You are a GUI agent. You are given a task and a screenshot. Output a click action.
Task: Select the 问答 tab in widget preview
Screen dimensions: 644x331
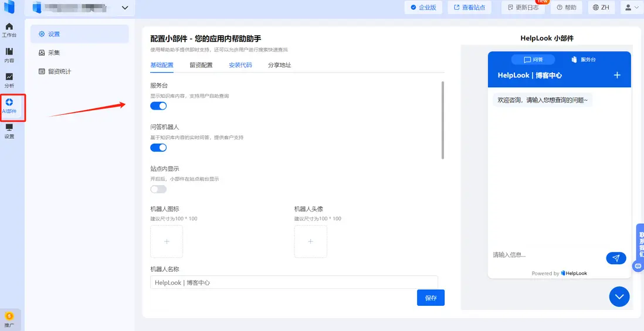[533, 60]
